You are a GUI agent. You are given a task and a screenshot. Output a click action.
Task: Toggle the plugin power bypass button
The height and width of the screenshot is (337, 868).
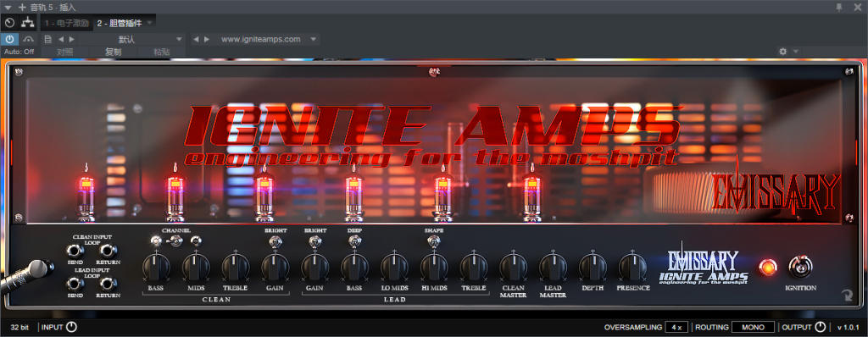[9, 39]
